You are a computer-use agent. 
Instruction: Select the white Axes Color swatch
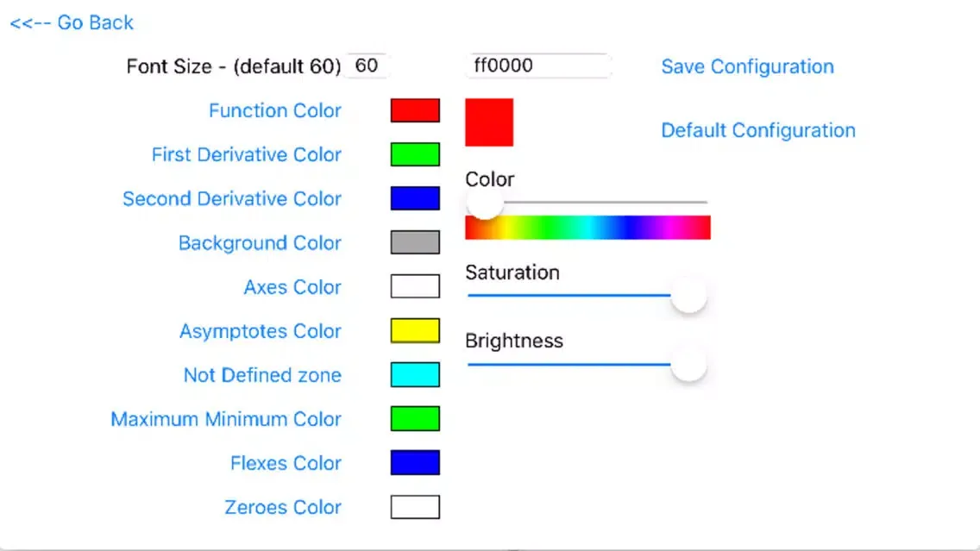coord(415,286)
